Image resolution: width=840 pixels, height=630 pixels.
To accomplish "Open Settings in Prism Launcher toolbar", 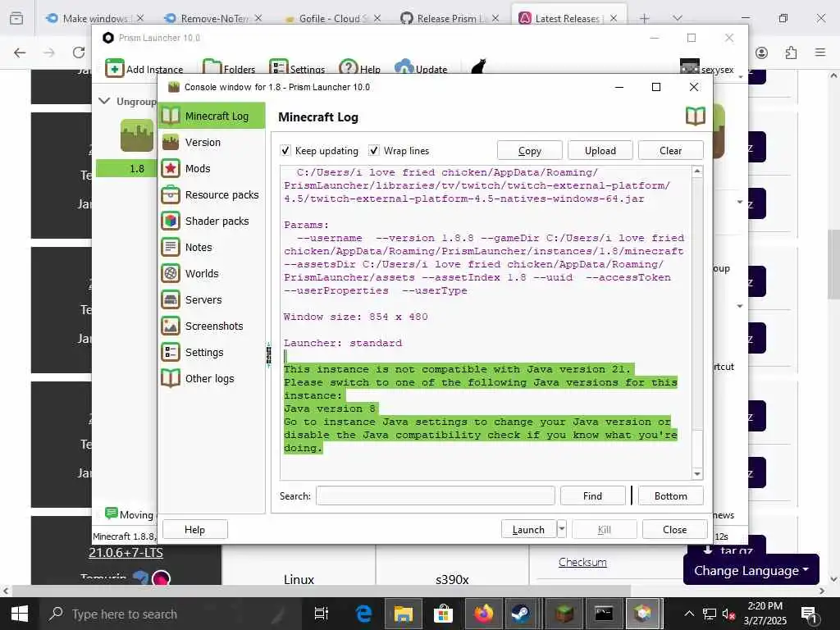I will (x=297, y=69).
